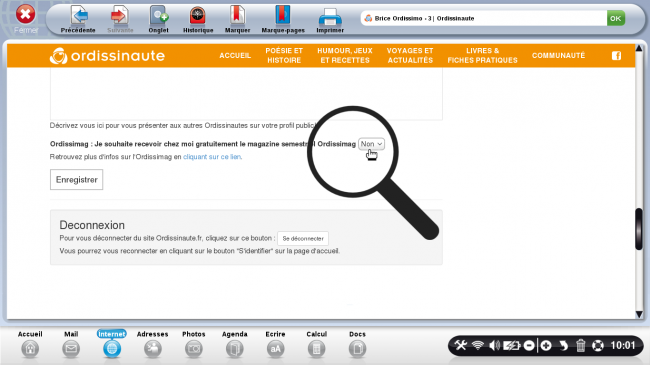Bookmark this page with Marquer

coord(237,19)
